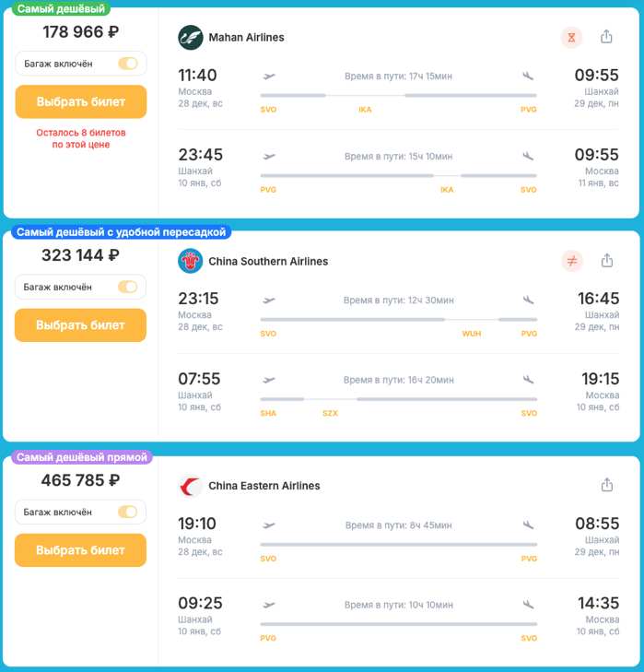Click the China Southern Airlines logo
Image resolution: width=644 pixels, height=672 pixels.
pos(191,261)
